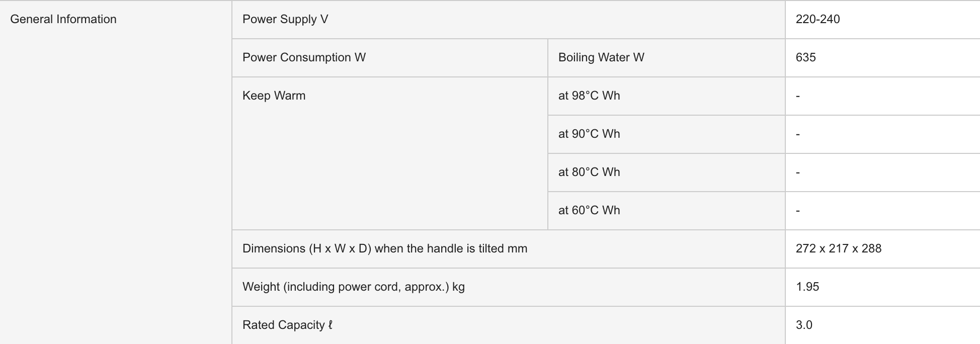Click the Dimensions (H x W x D) label
This screenshot has width=980, height=344.
point(385,248)
